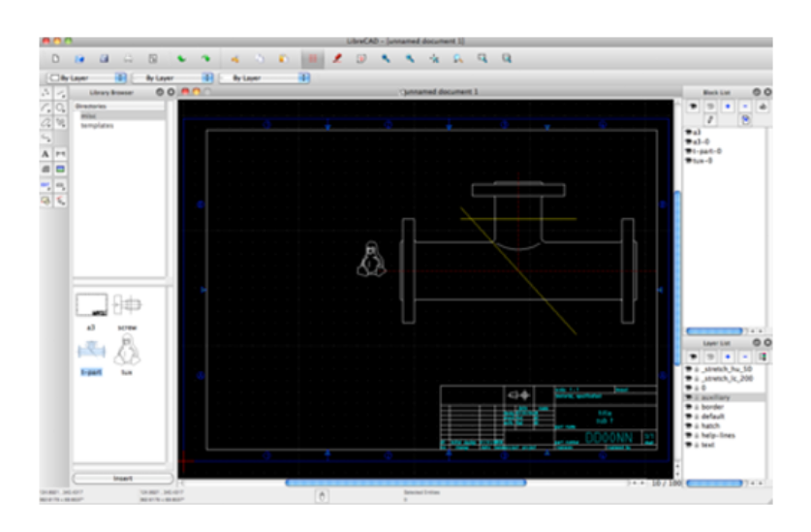Open the Arcs tool menu
The width and height of the screenshot is (811, 532).
tap(47, 108)
